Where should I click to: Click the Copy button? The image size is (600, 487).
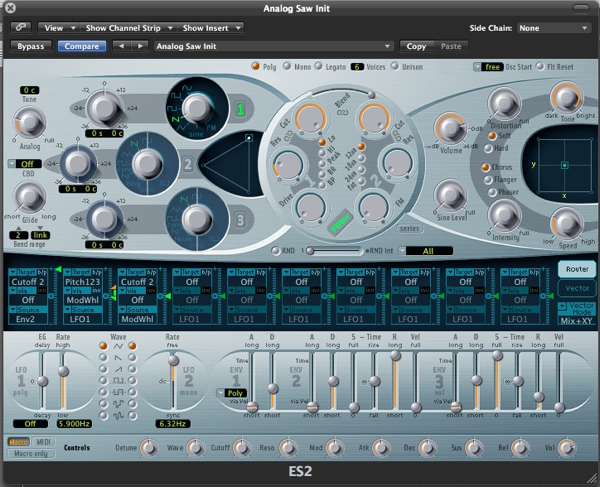pos(416,46)
